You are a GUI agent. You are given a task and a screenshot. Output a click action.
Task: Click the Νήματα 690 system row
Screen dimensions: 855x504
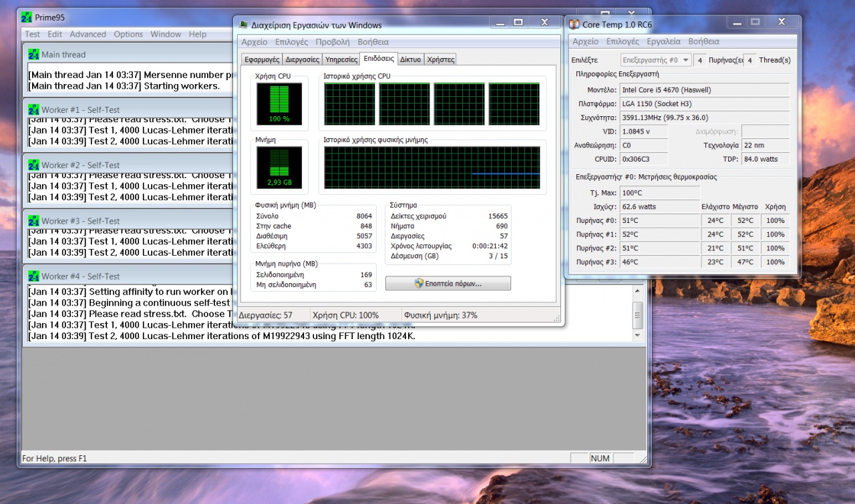tap(449, 226)
